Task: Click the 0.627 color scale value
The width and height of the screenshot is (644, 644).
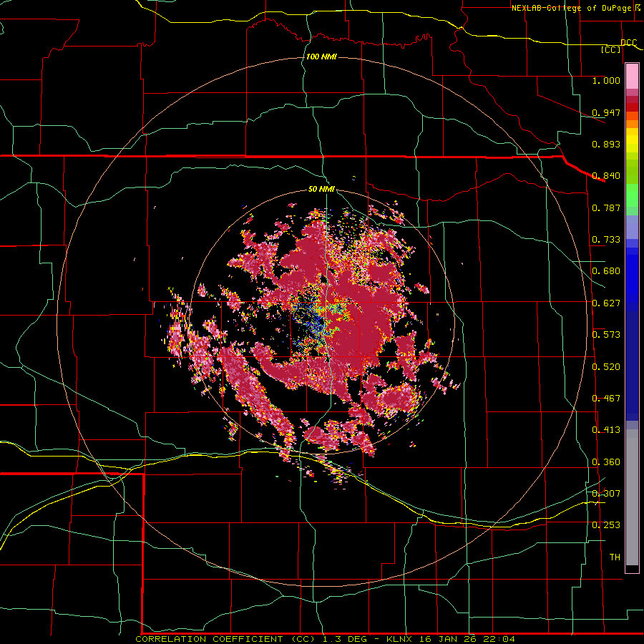Action: (606, 303)
